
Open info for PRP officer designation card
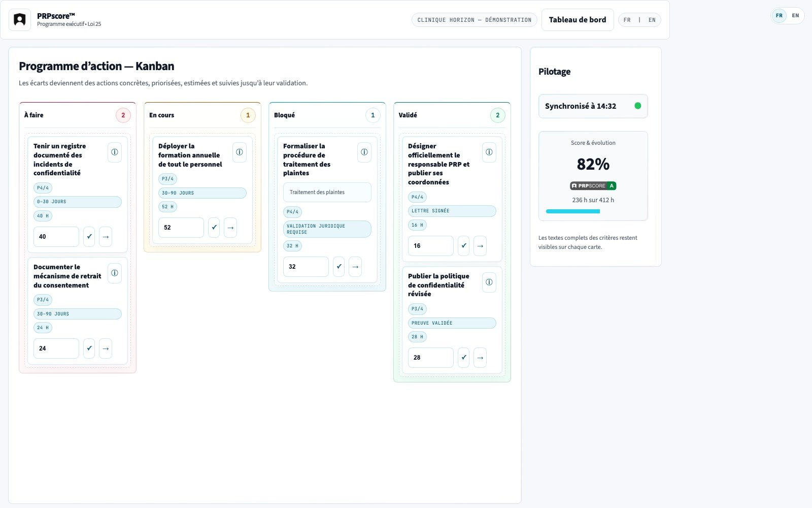(489, 152)
